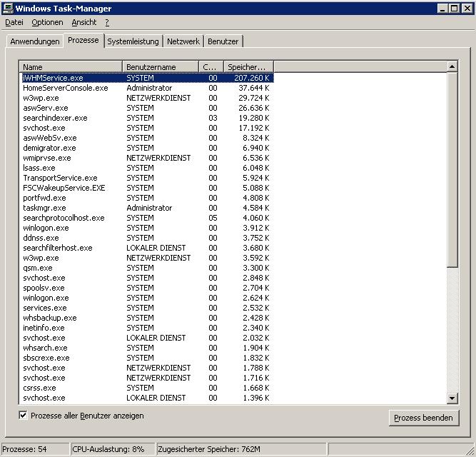Click the w3wp.exe row using 3.592 K
Image resolution: width=476 pixels, height=457 pixels.
(x=146, y=258)
